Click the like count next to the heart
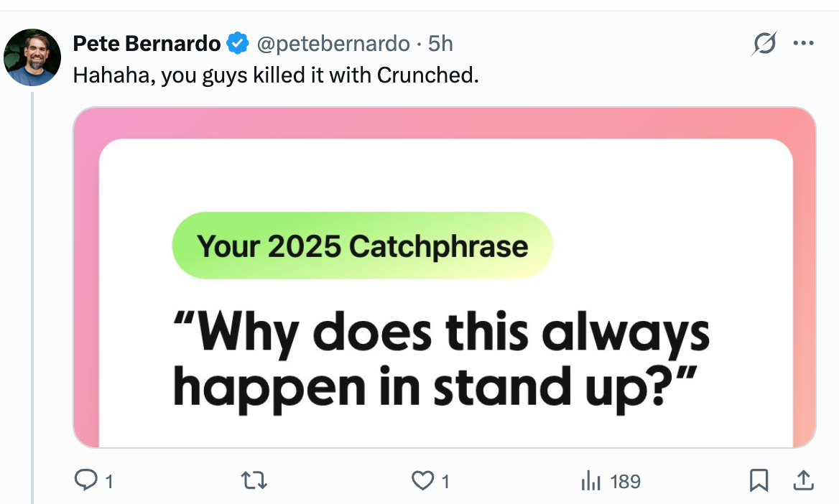839x504 pixels. click(x=445, y=481)
